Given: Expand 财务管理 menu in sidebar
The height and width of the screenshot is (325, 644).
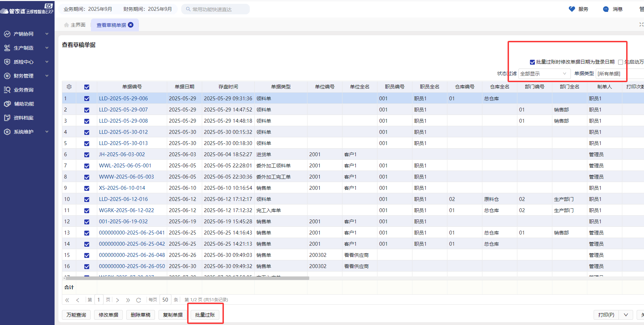Looking at the screenshot, I should pyautogui.click(x=26, y=76).
